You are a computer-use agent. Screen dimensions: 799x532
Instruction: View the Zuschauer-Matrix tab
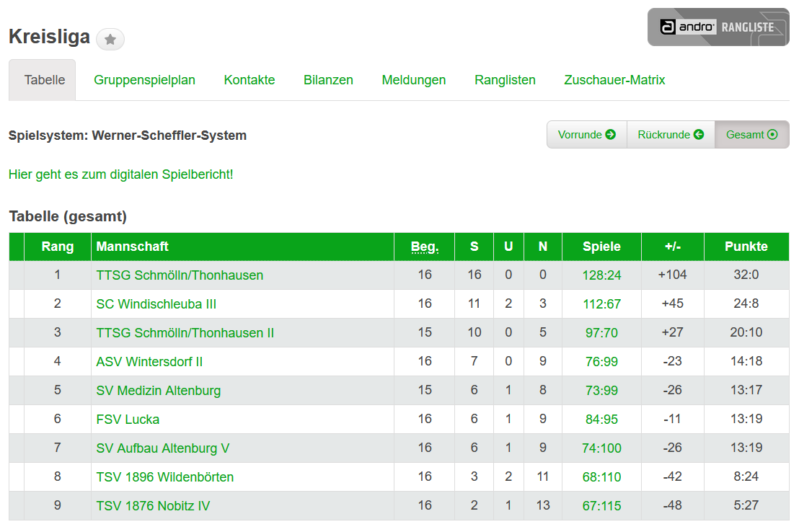[x=614, y=80]
